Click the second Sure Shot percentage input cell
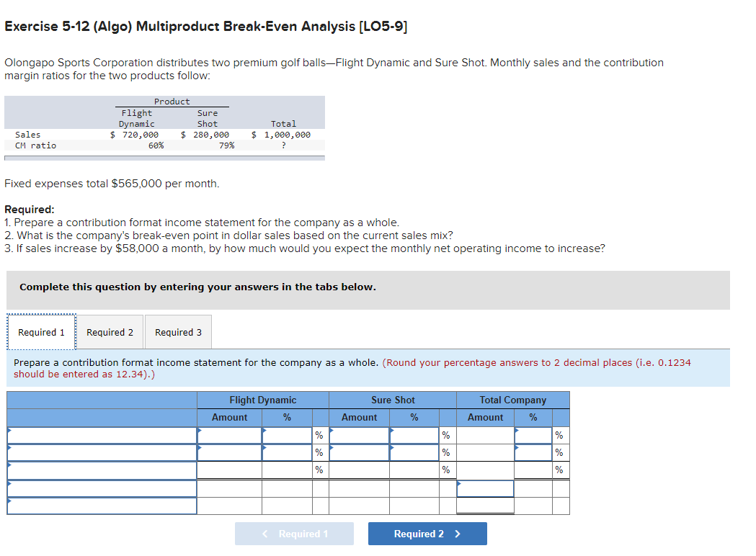The image size is (756, 556). pos(415,452)
